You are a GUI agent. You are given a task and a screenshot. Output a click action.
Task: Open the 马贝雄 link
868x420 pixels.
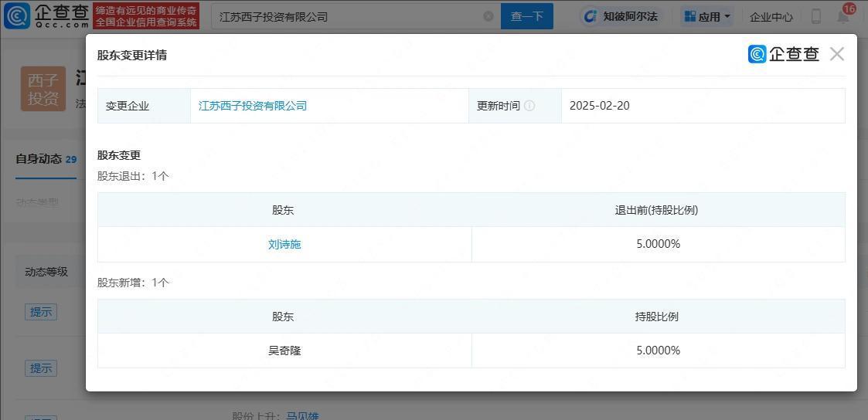click(302, 416)
